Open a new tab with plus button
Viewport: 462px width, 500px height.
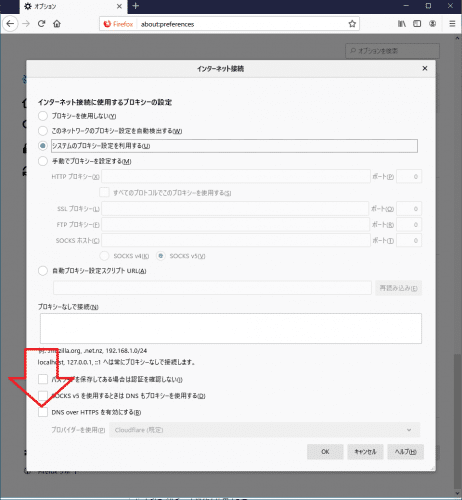[136, 6]
